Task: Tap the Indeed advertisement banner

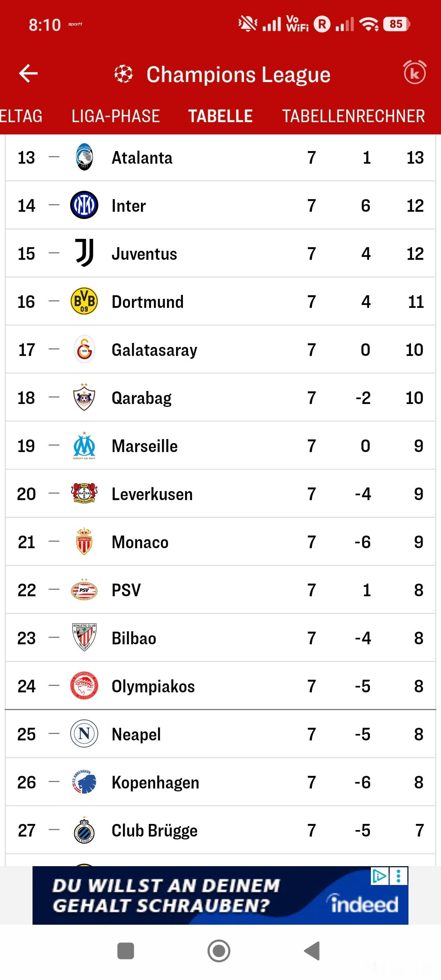Action: click(x=220, y=895)
